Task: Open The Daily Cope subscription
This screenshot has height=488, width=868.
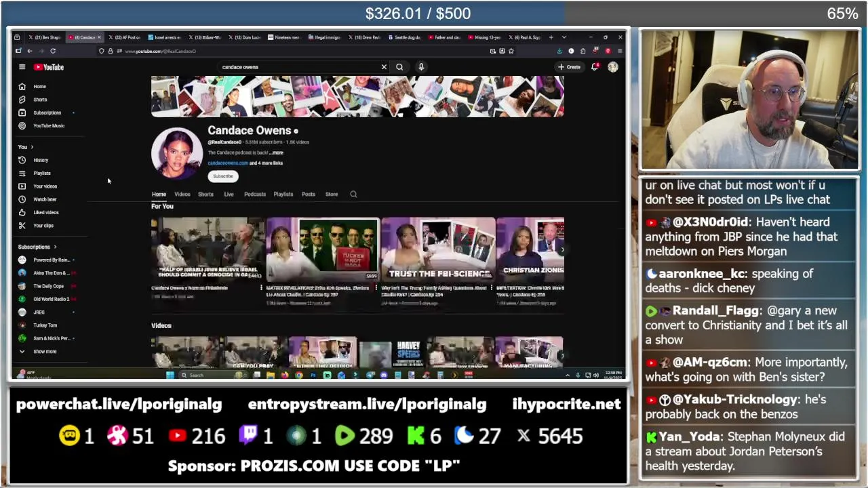Action: (48, 286)
